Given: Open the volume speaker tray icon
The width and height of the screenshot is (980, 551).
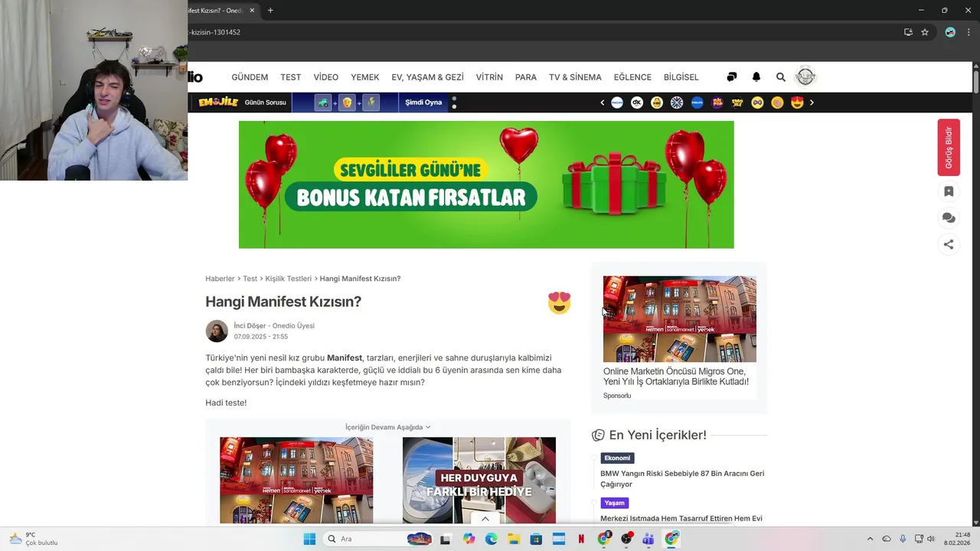Looking at the screenshot, I should pos(931,539).
